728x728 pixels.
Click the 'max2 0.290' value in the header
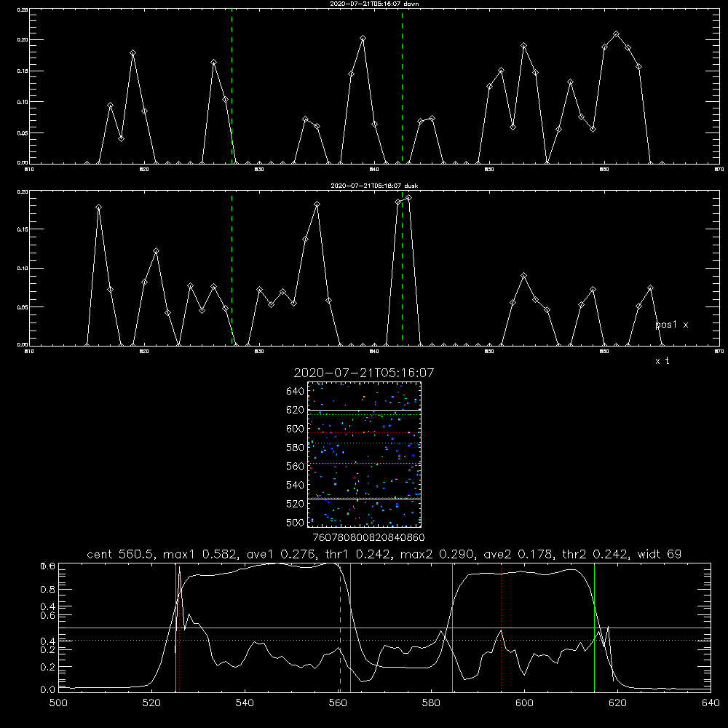click(x=438, y=554)
